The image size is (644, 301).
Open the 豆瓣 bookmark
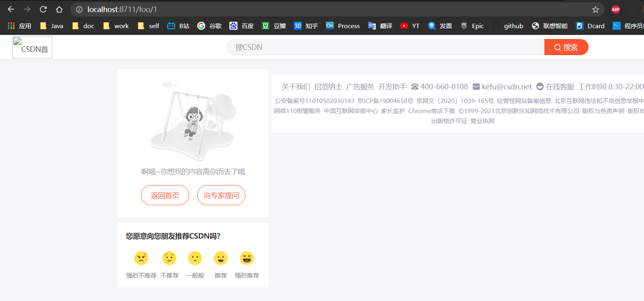274,26
